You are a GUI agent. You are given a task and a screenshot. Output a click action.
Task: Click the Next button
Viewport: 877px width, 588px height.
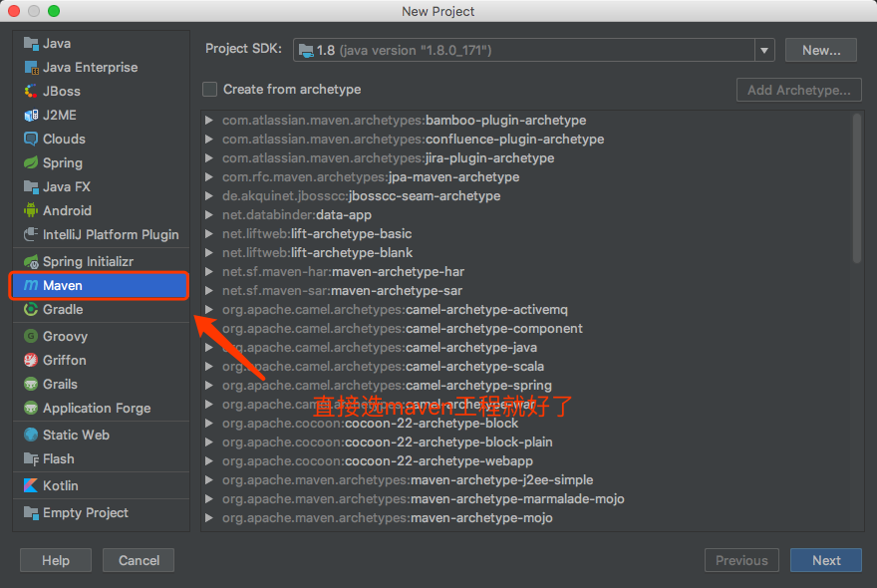pyautogui.click(x=825, y=560)
